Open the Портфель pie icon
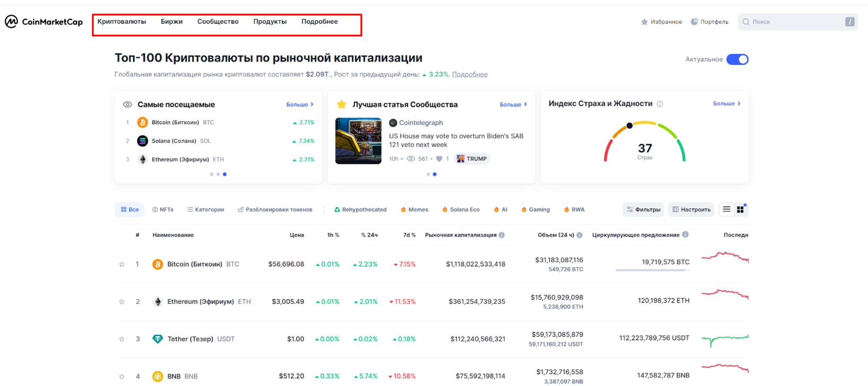This screenshot has height=386, width=868. (694, 22)
